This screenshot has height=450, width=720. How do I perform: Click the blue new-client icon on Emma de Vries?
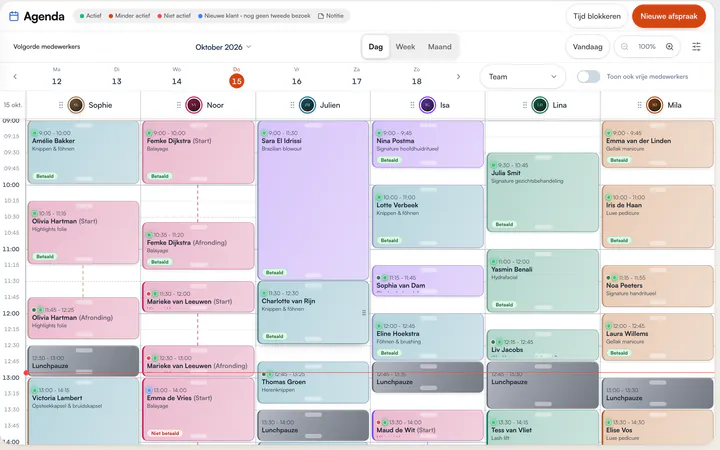coord(149,390)
